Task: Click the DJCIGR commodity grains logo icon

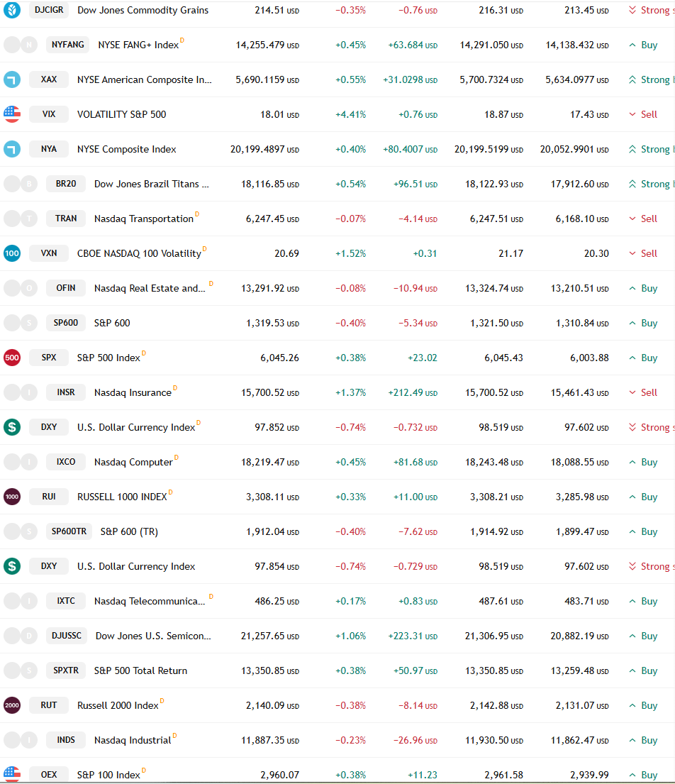Action: click(12, 10)
